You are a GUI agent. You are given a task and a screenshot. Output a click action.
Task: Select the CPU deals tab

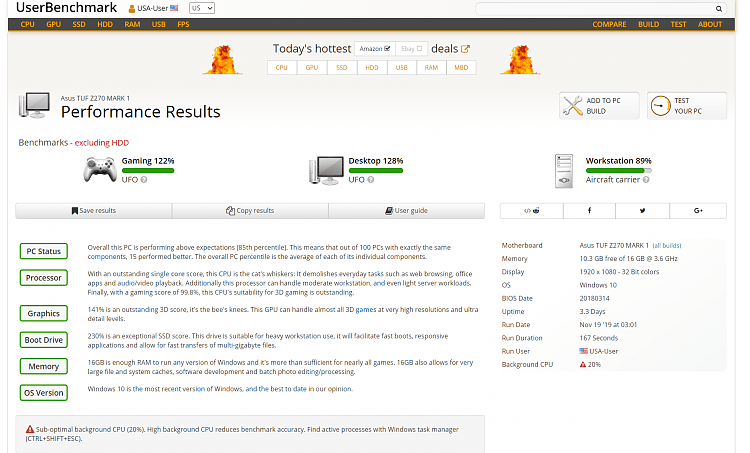pyautogui.click(x=282, y=68)
